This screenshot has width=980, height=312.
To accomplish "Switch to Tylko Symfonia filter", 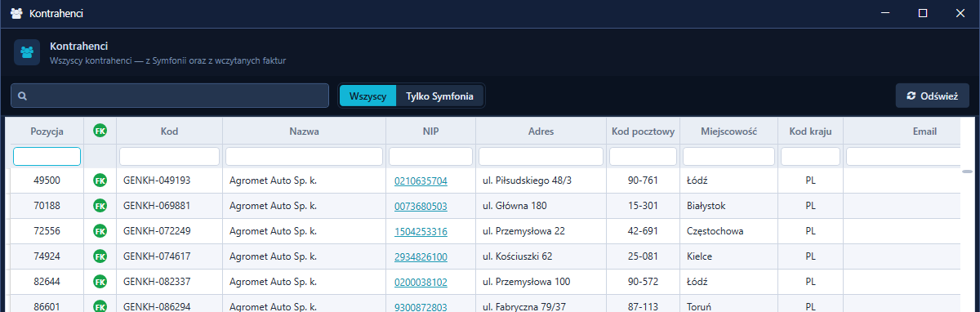I will tap(439, 96).
